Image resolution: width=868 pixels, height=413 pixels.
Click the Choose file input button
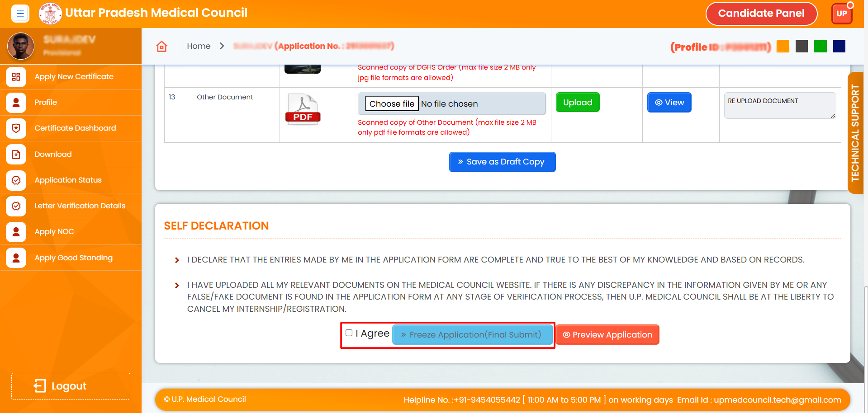tap(392, 104)
